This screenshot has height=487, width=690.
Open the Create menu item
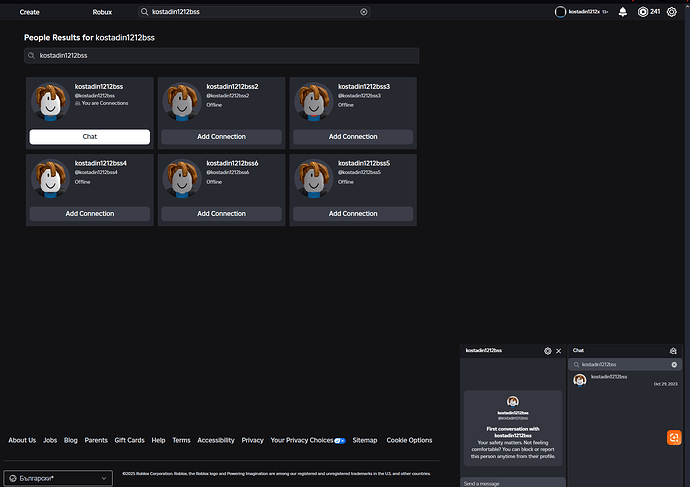[30, 12]
